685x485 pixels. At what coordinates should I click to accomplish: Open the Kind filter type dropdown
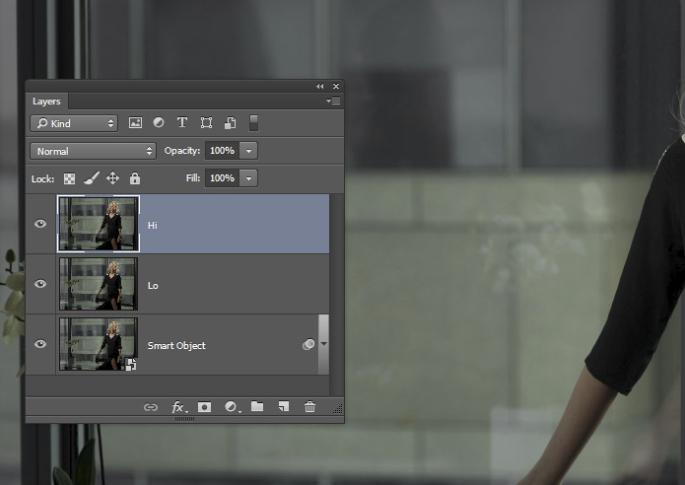pyautogui.click(x=74, y=123)
